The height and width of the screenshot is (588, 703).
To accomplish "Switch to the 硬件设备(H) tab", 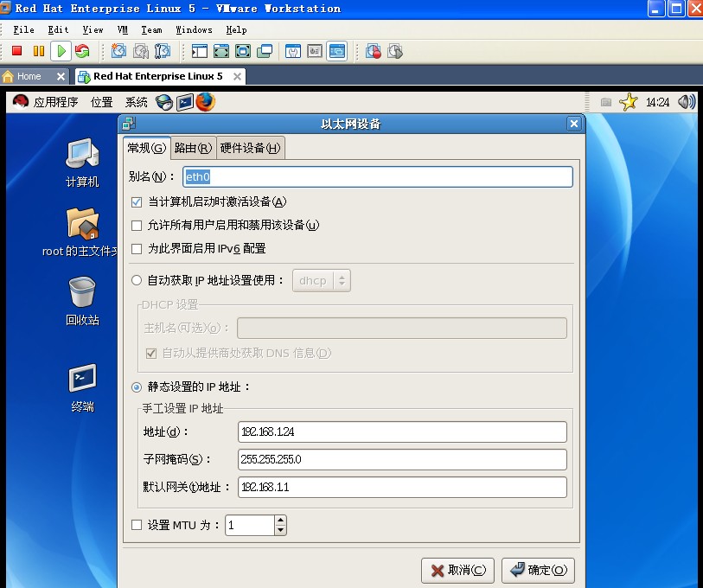I will tap(251, 148).
